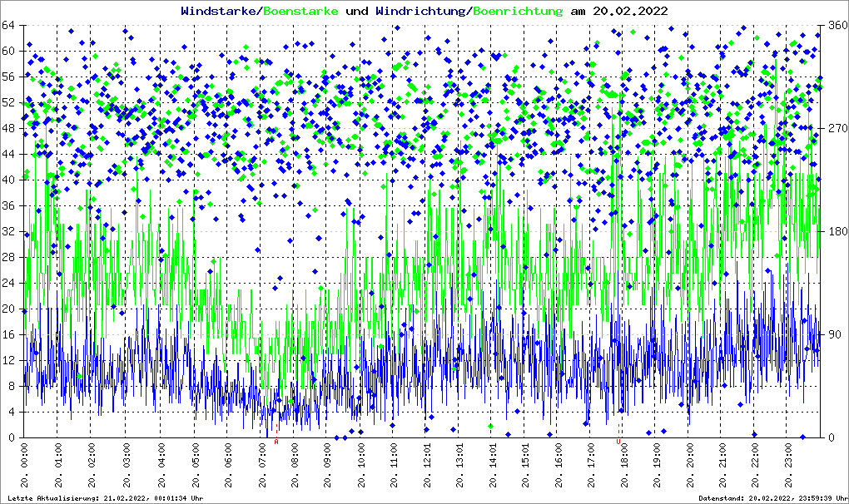Click the red sunrise marker 'A'
849x504 pixels.
click(276, 442)
